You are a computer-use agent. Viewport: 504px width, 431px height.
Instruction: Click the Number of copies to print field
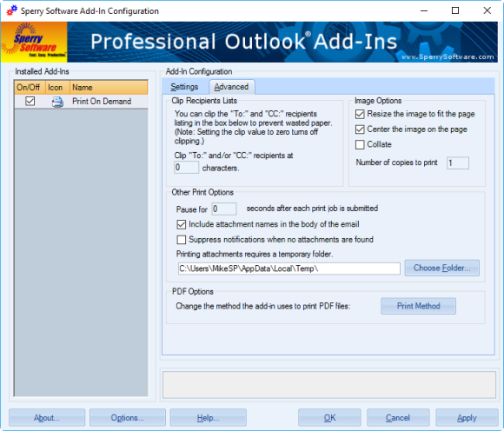click(458, 163)
